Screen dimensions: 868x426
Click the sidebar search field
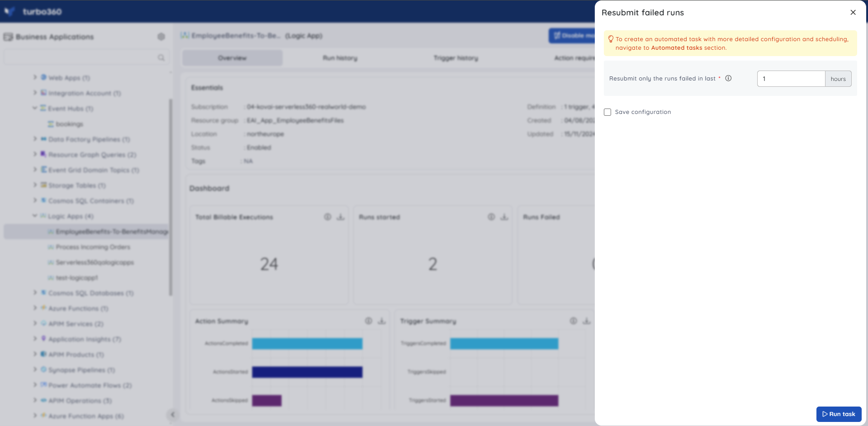pos(86,57)
